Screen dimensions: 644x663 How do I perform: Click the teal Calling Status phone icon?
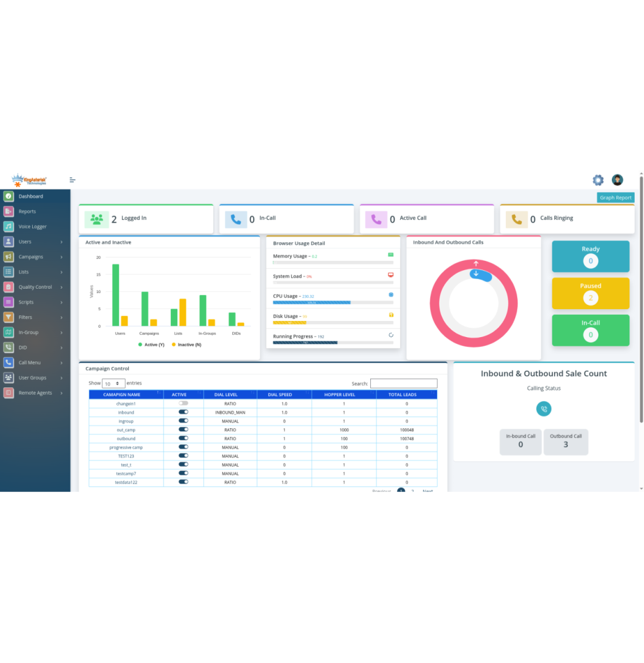click(544, 409)
